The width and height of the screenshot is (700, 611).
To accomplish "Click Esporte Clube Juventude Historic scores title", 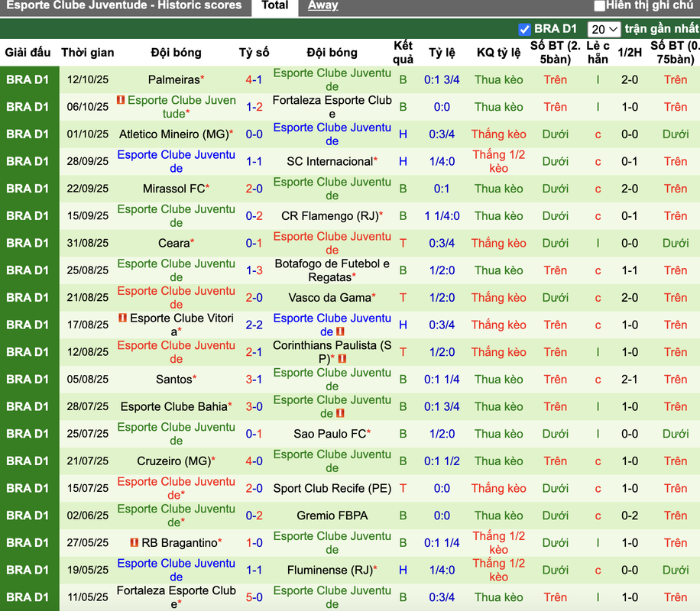I will (x=124, y=6).
